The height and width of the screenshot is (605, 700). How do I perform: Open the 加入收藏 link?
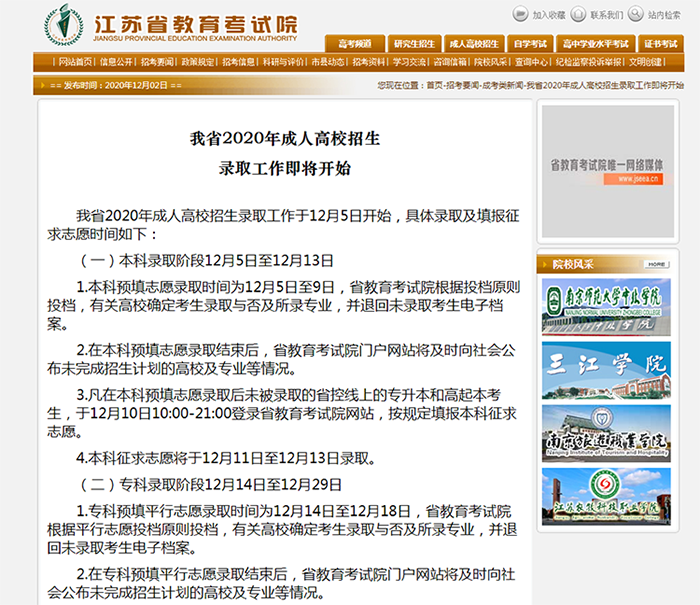[549, 15]
